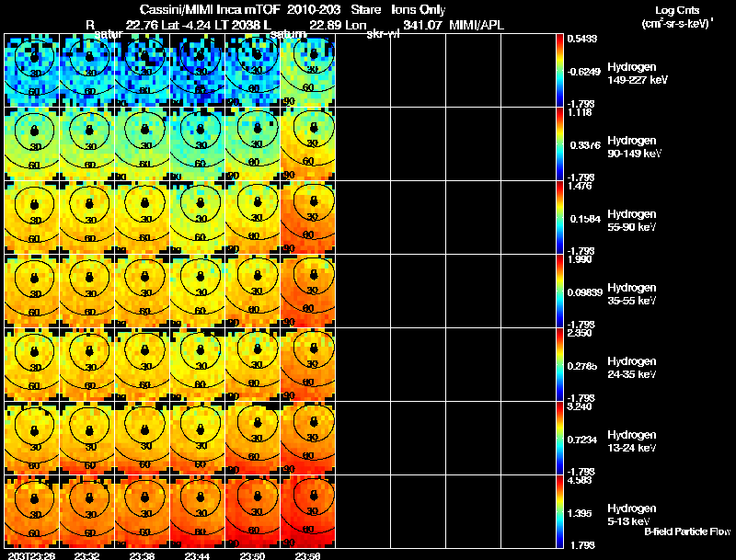Click the '23:56' time label
736x560 pixels.
(308, 555)
